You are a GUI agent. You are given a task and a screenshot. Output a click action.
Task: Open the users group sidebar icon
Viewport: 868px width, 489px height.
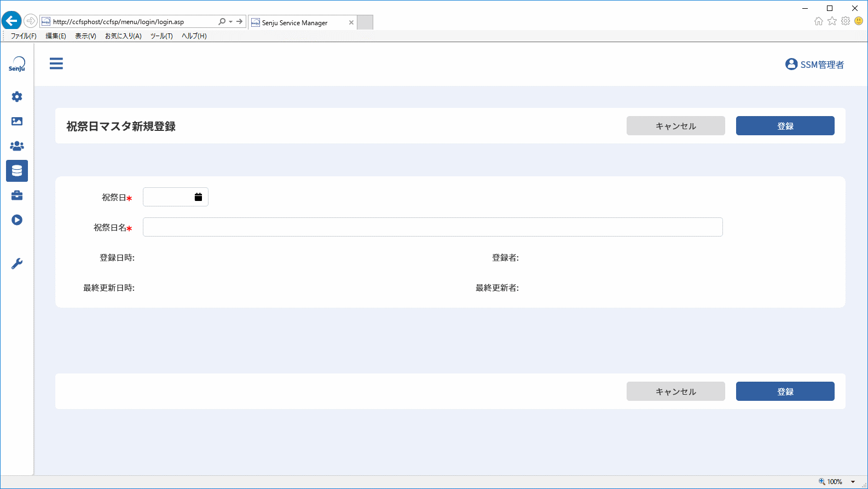tap(17, 146)
